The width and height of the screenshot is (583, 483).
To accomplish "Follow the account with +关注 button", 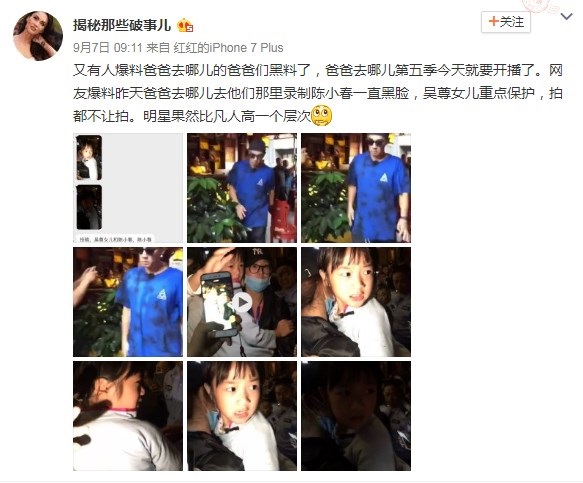I will [x=506, y=22].
